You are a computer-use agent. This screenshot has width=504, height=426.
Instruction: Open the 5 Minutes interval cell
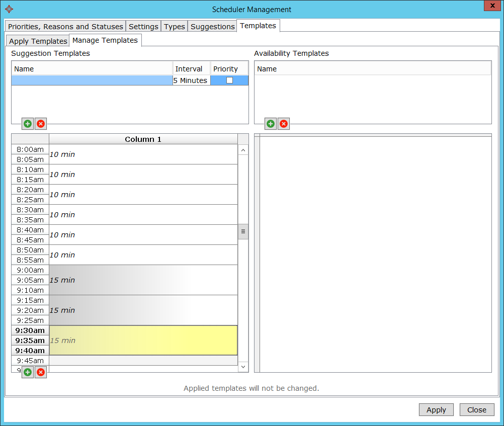(x=191, y=80)
